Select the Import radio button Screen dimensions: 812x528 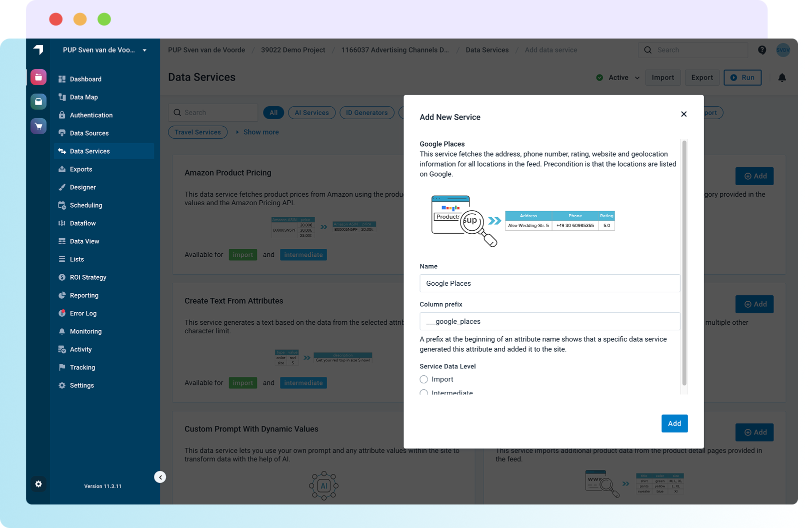point(424,379)
